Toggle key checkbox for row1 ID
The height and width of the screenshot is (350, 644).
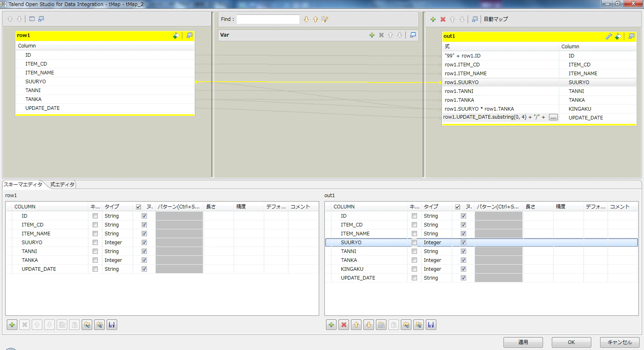pyautogui.click(x=95, y=216)
